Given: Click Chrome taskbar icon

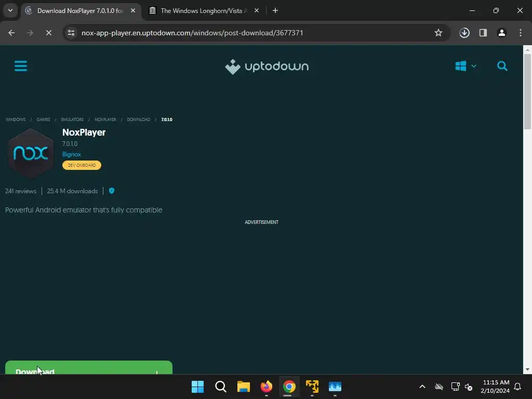Looking at the screenshot, I should (x=289, y=387).
